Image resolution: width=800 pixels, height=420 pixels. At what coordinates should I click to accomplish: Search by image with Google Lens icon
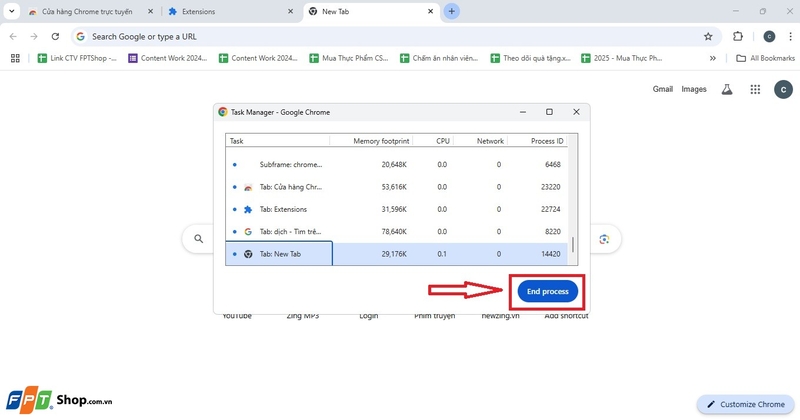coord(604,239)
